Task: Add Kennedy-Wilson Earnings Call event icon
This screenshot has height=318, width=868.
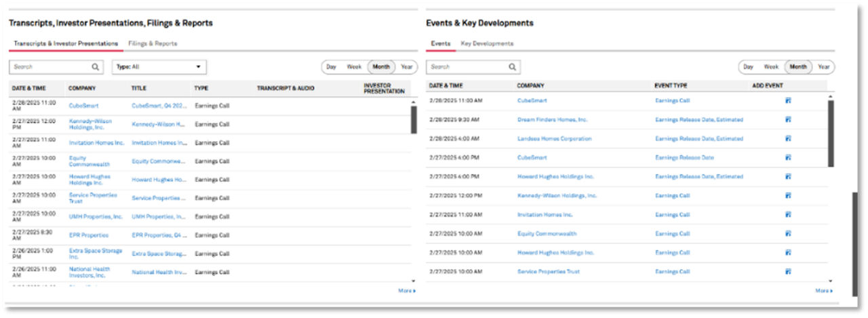Action: (x=788, y=195)
